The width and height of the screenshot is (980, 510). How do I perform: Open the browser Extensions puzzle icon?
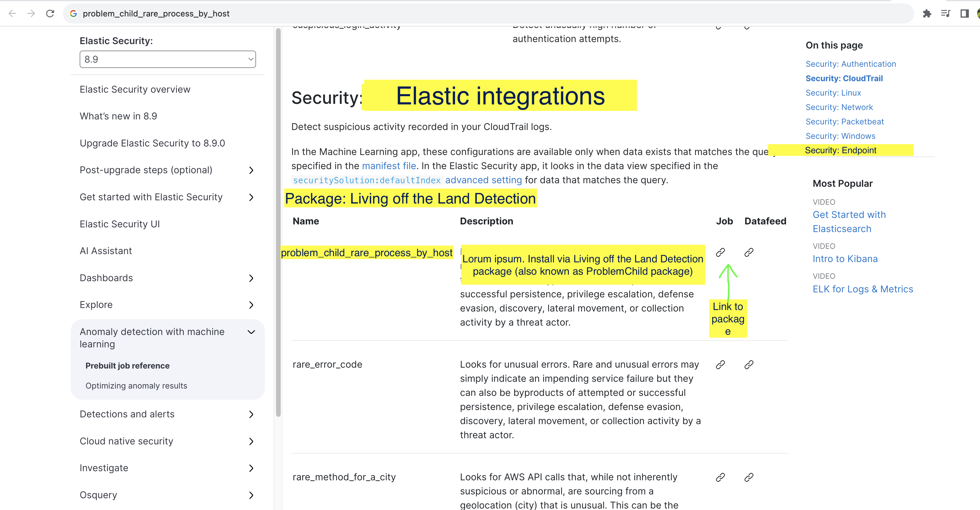(x=927, y=13)
